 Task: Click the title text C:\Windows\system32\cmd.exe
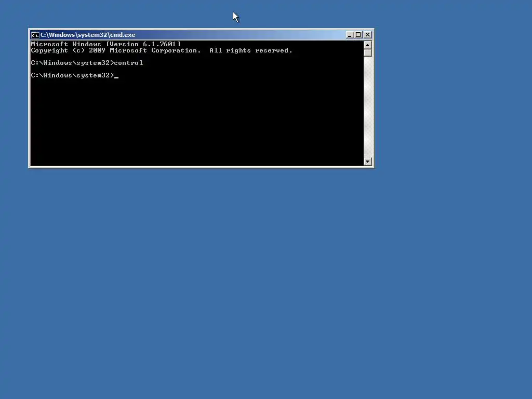point(88,35)
